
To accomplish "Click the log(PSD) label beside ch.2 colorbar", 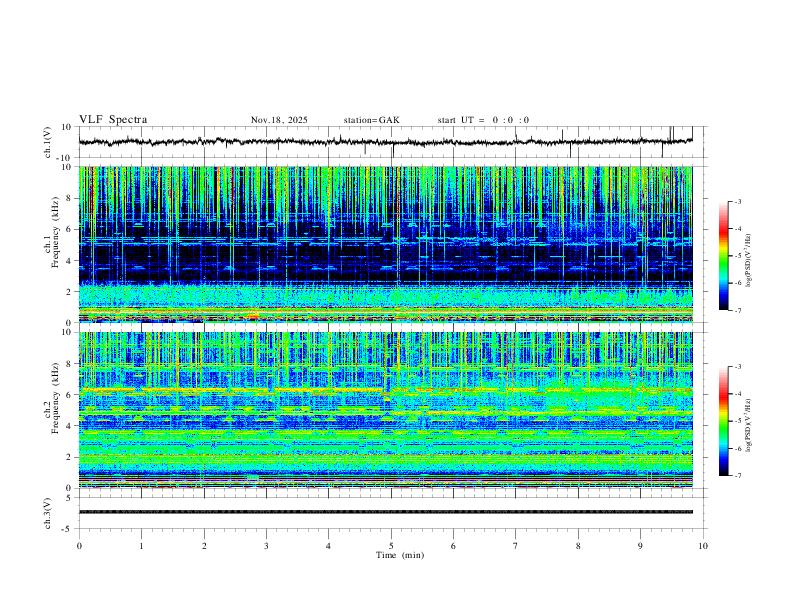I will click(x=748, y=426).
